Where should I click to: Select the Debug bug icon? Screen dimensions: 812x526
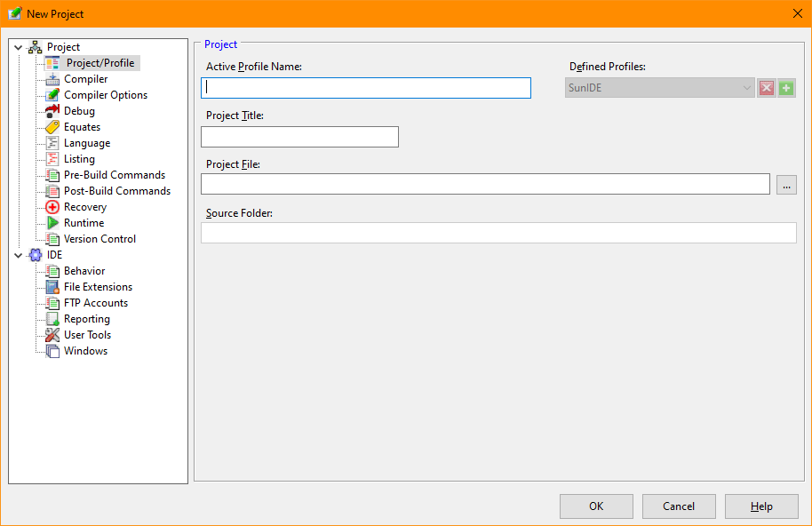pyautogui.click(x=52, y=111)
